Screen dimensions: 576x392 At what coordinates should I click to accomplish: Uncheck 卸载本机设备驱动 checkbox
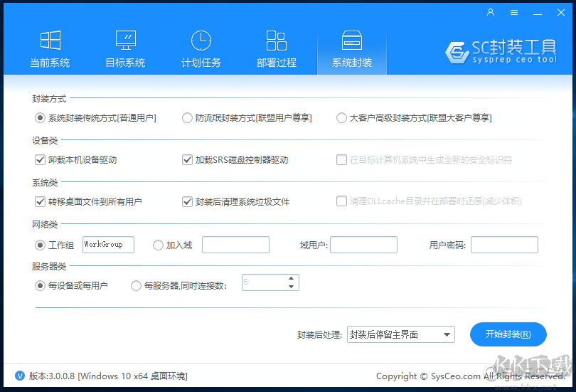pyautogui.click(x=40, y=160)
